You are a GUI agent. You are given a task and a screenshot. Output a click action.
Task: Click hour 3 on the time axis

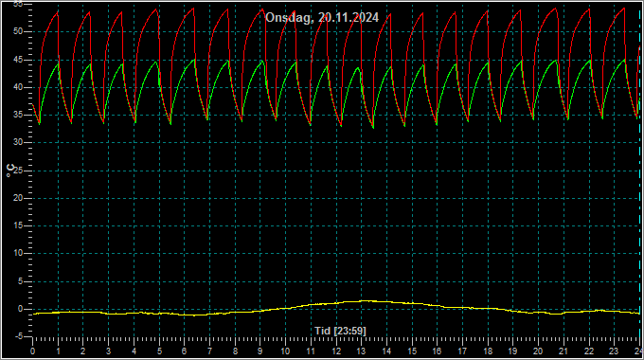click(x=108, y=351)
